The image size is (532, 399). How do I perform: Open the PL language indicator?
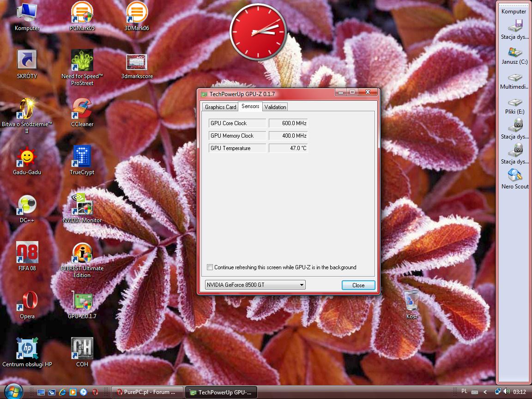point(465,391)
